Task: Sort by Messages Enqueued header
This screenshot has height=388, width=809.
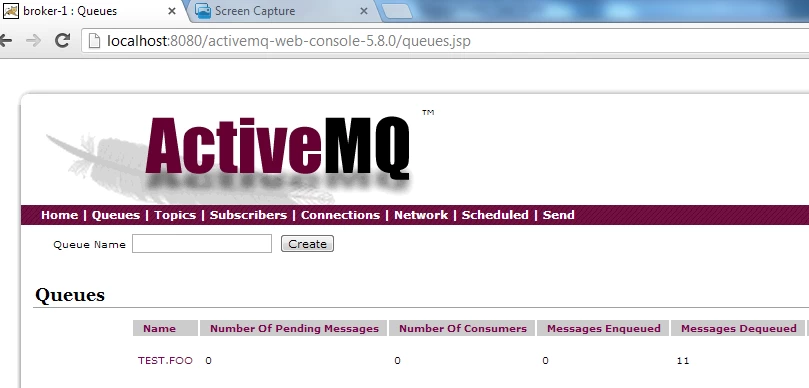Action: (x=604, y=329)
